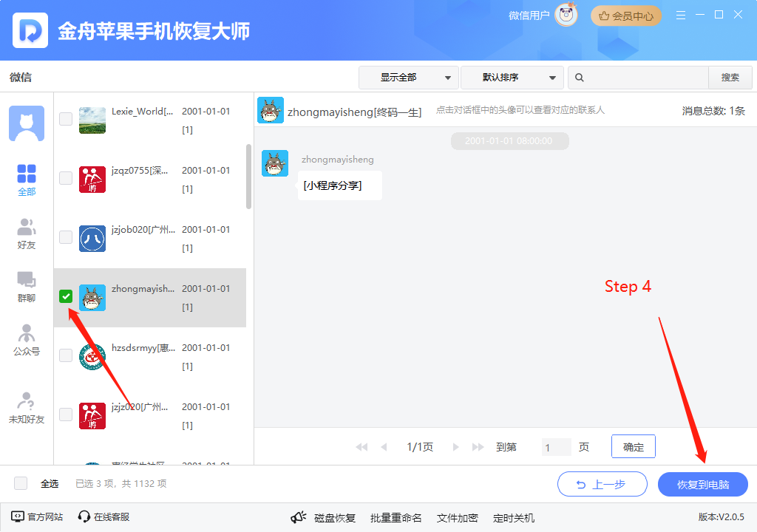Go to the next page arrow
This screenshot has width=757, height=532.
455,447
